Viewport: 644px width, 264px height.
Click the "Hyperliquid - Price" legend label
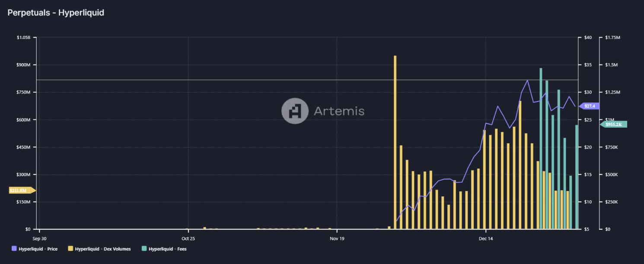(x=38, y=249)
